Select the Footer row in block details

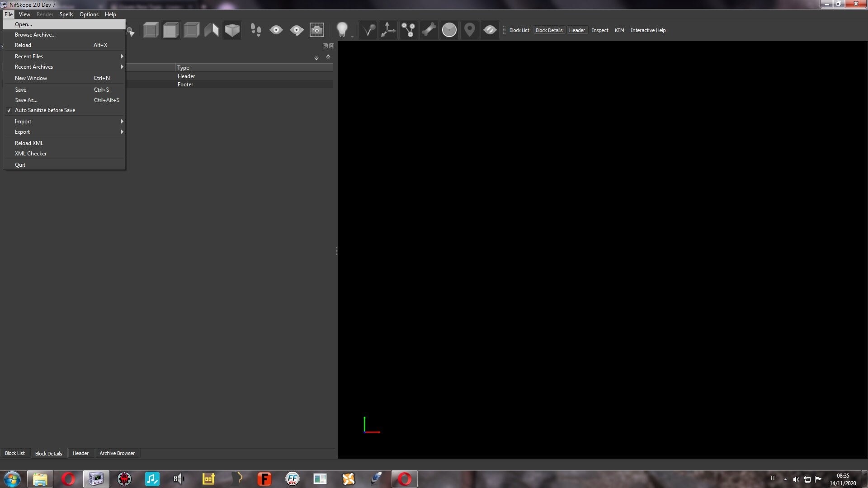230,84
